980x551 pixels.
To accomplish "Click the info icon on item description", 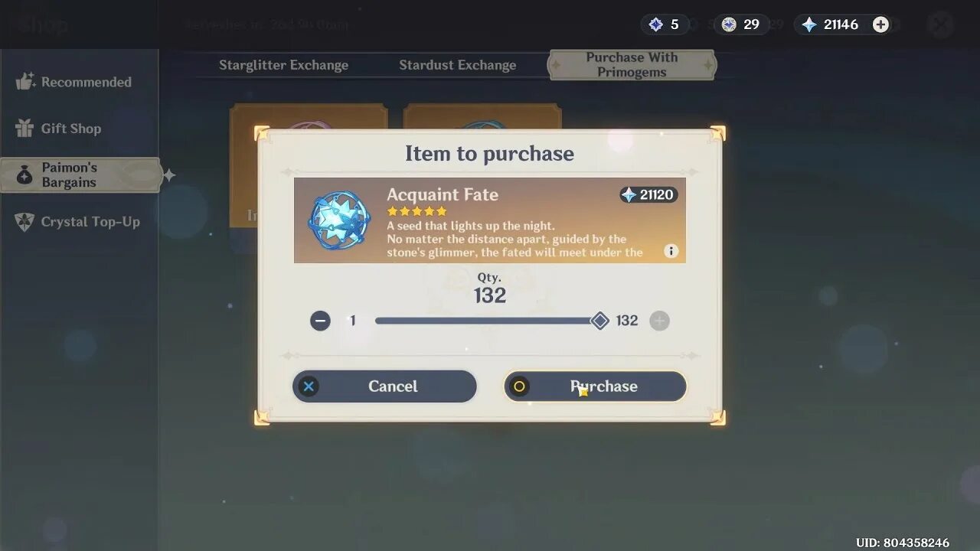I will click(x=671, y=251).
